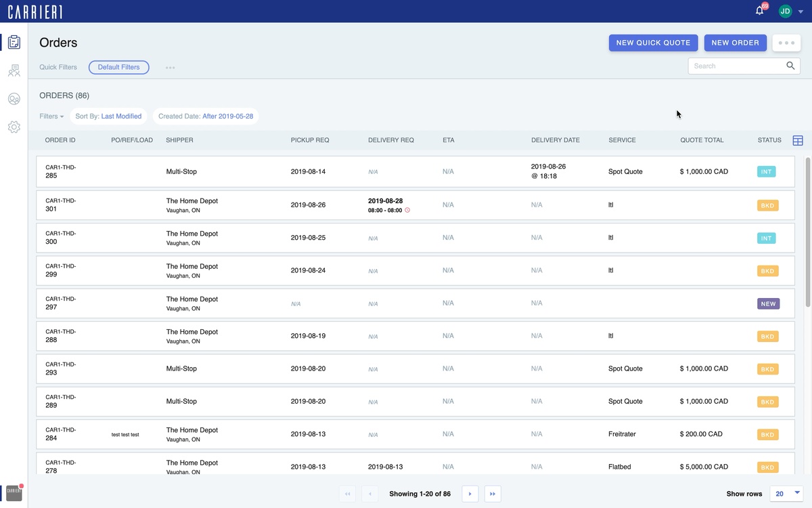The width and height of the screenshot is (812, 508).
Task: Select the Default Filters chip
Action: click(119, 67)
